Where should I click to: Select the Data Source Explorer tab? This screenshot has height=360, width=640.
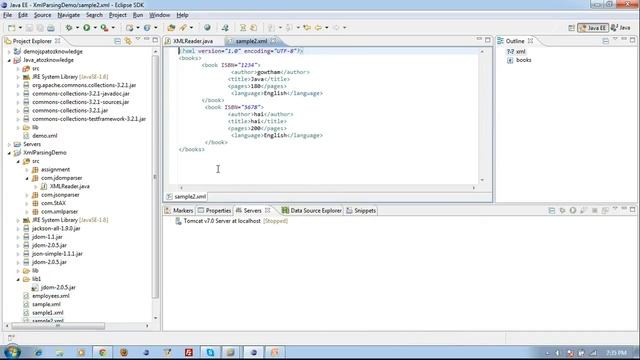pyautogui.click(x=311, y=211)
